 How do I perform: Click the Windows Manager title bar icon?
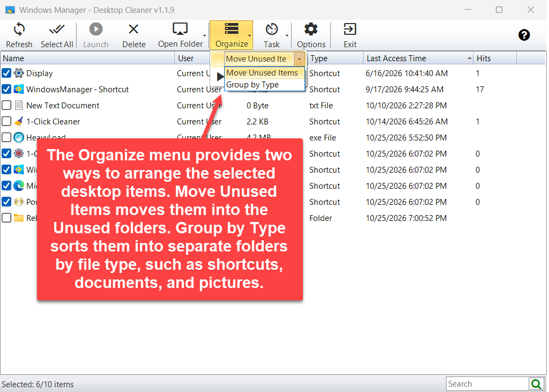click(10, 10)
